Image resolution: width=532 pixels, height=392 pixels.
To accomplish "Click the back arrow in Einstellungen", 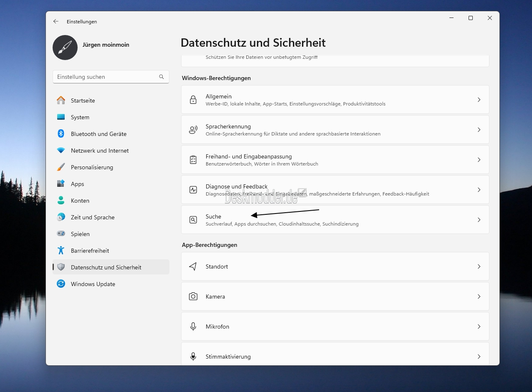I will 56,21.
